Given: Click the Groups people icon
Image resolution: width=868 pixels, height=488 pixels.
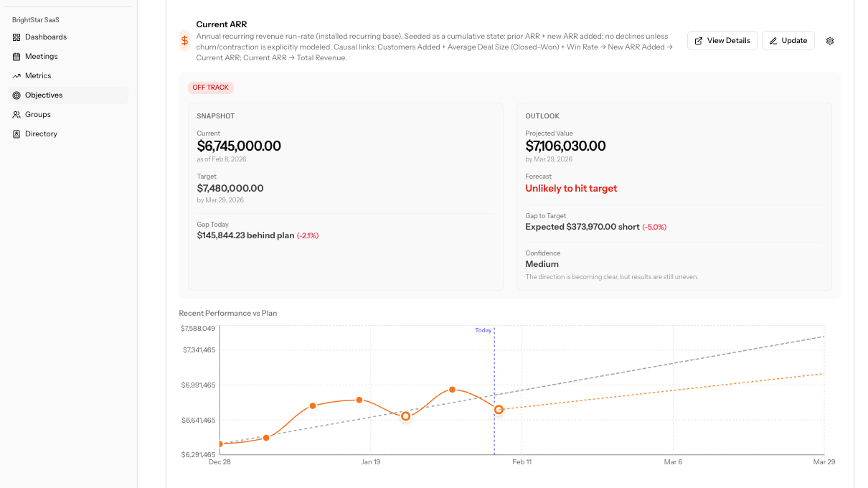Looking at the screenshot, I should point(16,115).
